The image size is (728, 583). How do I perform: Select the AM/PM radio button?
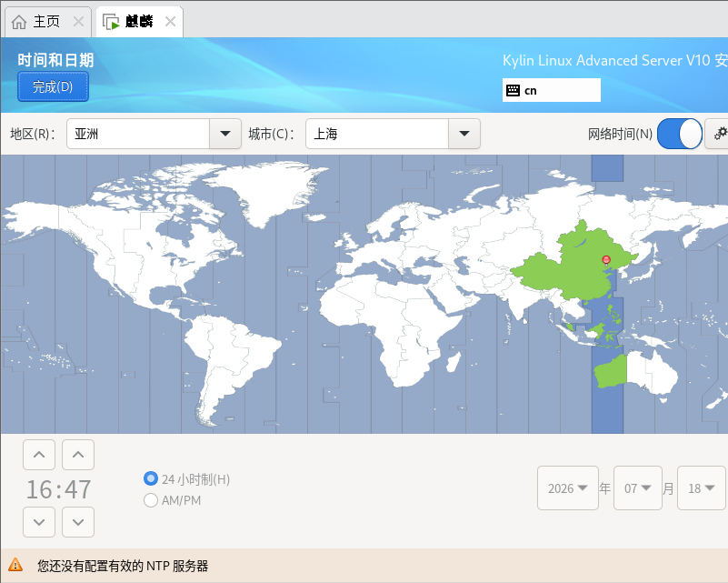pyautogui.click(x=151, y=500)
